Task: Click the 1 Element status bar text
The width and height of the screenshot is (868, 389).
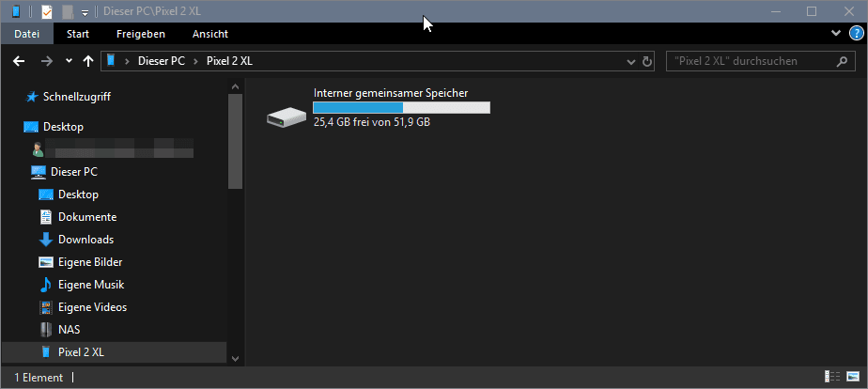Action: point(39,378)
